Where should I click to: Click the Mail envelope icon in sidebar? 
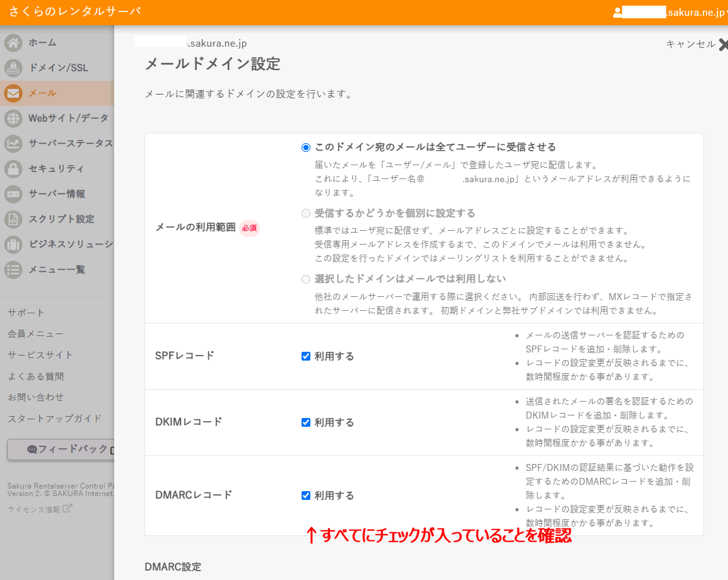[13, 93]
